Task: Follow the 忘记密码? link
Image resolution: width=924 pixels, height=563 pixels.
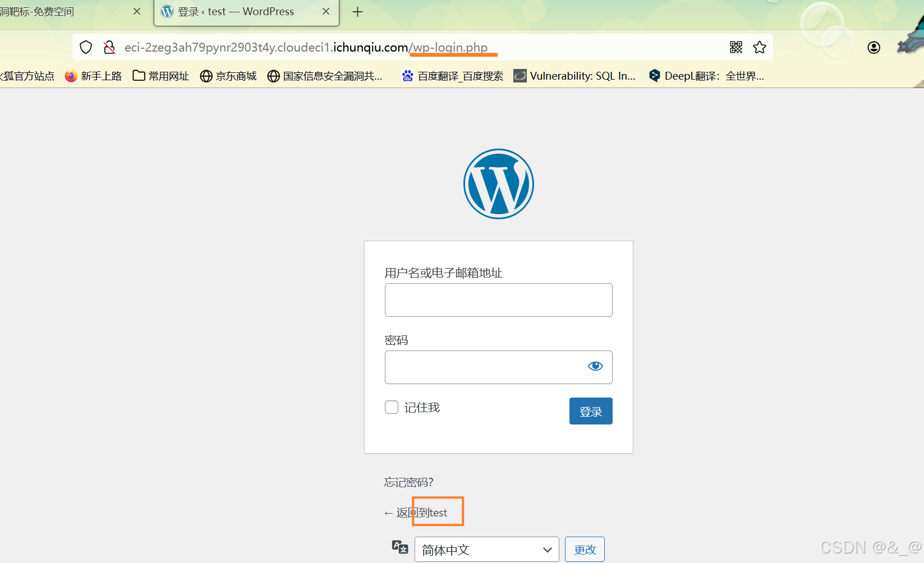Action: click(x=408, y=482)
